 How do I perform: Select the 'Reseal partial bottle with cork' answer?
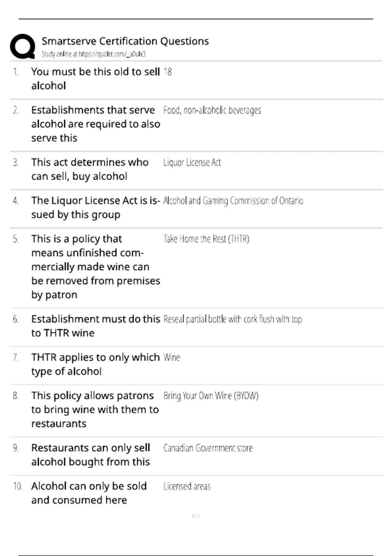[233, 319]
